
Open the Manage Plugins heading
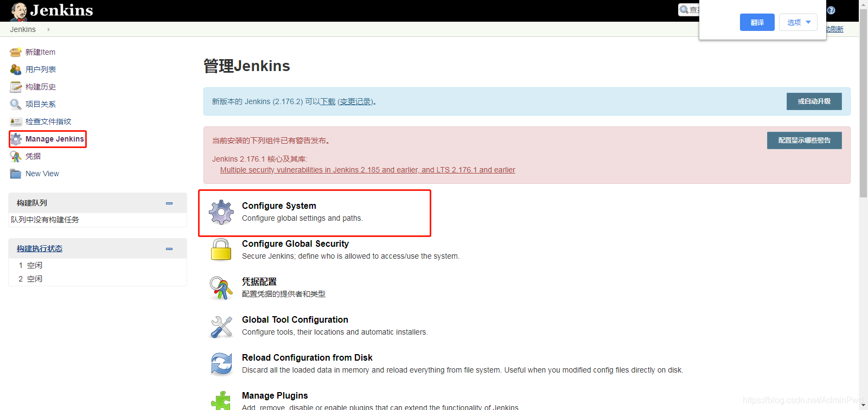pyautogui.click(x=275, y=395)
